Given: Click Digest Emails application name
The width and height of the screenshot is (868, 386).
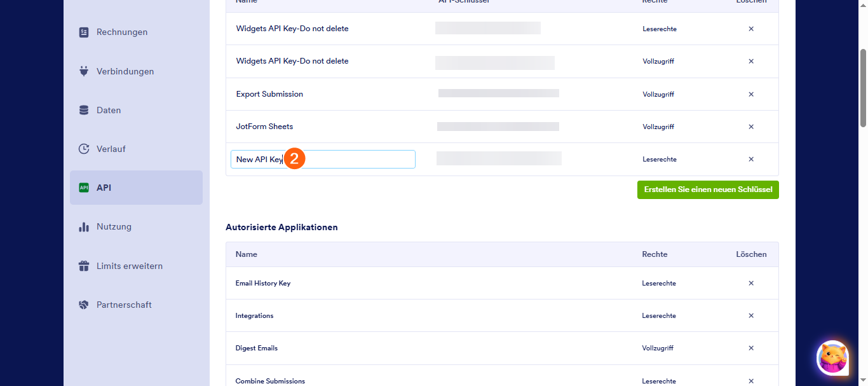Looking at the screenshot, I should pos(257,348).
